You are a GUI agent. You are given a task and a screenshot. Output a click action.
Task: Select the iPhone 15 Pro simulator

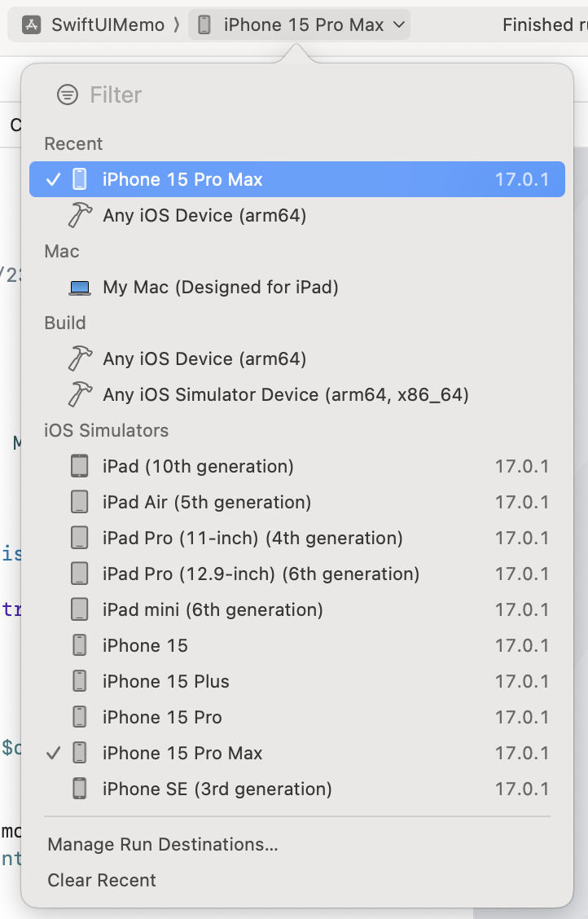click(x=297, y=718)
